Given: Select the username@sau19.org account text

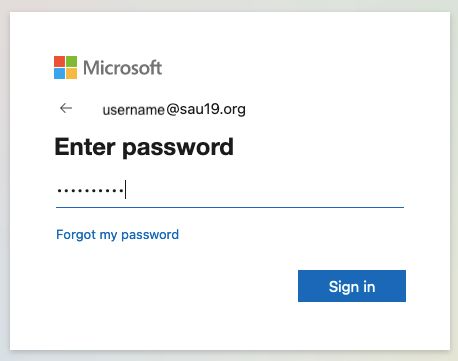Looking at the screenshot, I should tap(174, 109).
